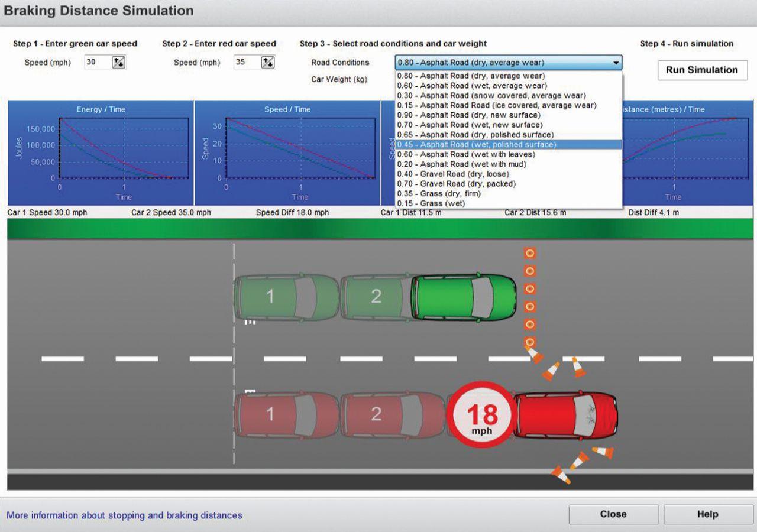Image resolution: width=757 pixels, height=532 pixels.
Task: Choose 0.80 Asphalt Road dry average wear option
Action: click(x=509, y=76)
